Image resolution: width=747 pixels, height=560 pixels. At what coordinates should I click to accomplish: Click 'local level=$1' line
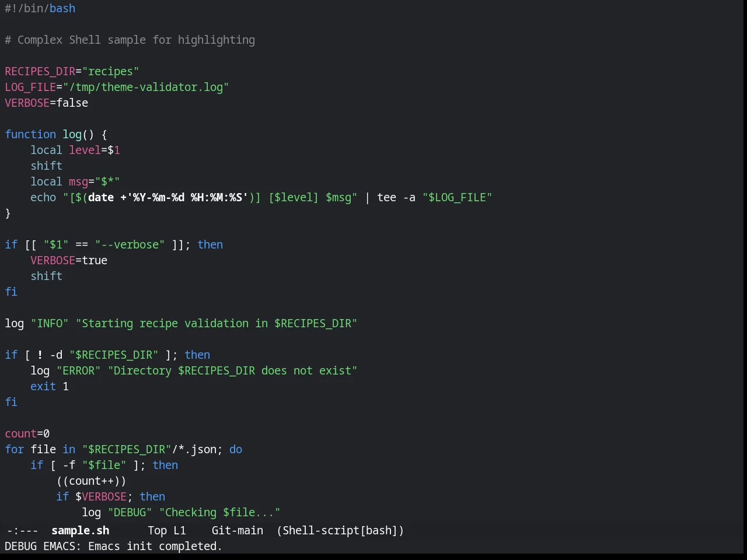[75, 150]
